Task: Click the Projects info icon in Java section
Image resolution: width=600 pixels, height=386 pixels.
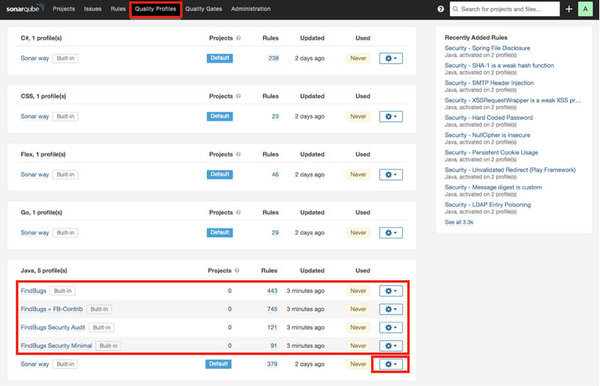Action: pyautogui.click(x=237, y=270)
